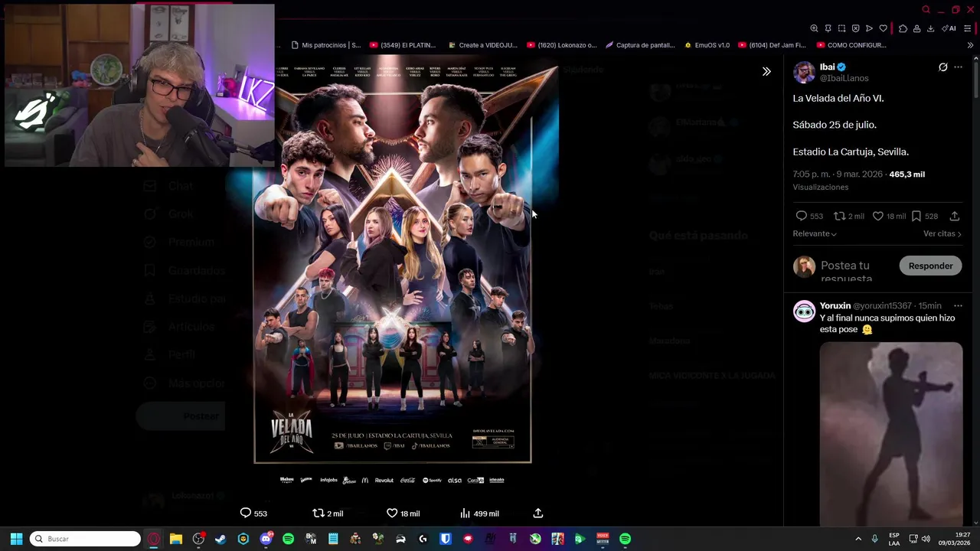Click the Buscar taskbar search box
The height and width of the screenshot is (551, 980).
(85, 539)
